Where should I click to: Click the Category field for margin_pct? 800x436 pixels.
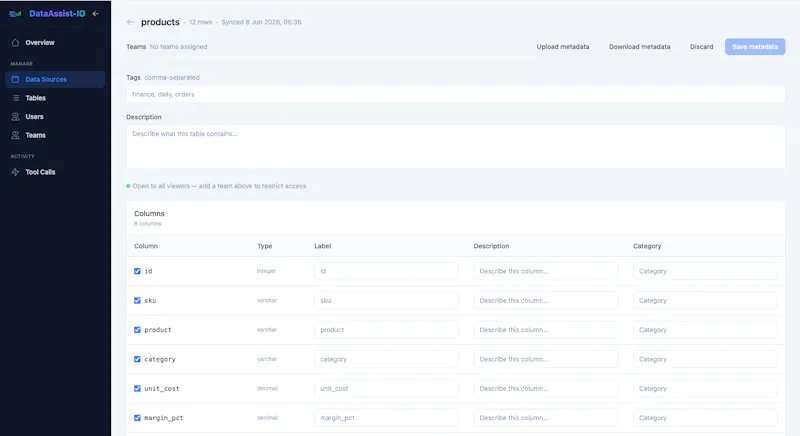coord(705,418)
